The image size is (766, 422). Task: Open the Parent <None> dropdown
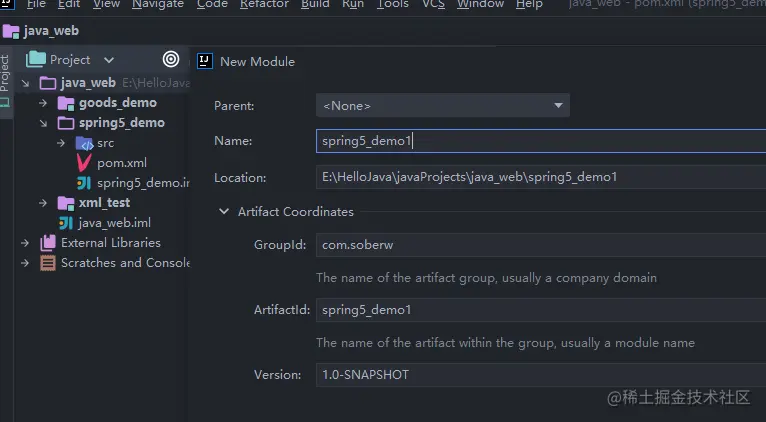tap(443, 106)
